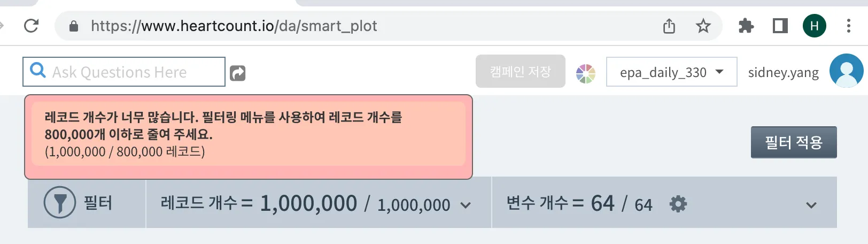
Task: Click the 필터 적용 button
Action: (x=793, y=142)
